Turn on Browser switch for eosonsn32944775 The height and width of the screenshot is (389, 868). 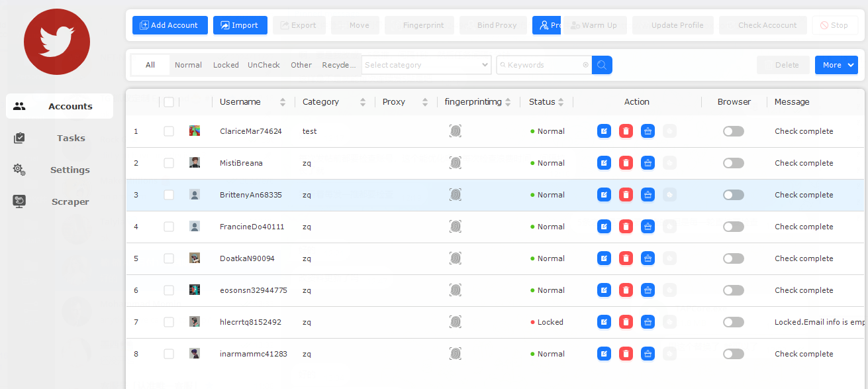733,290
